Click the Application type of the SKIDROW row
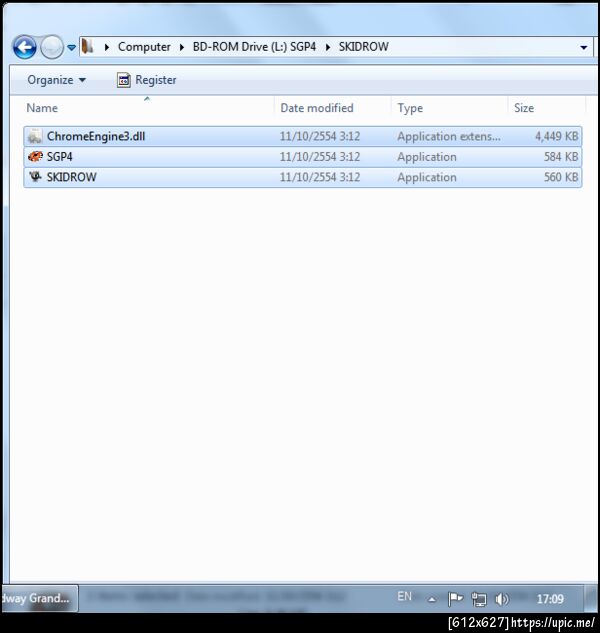 (x=427, y=177)
